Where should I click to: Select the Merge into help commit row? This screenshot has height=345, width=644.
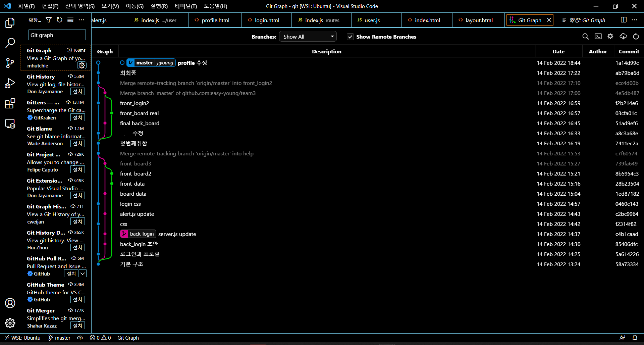[x=368, y=153]
